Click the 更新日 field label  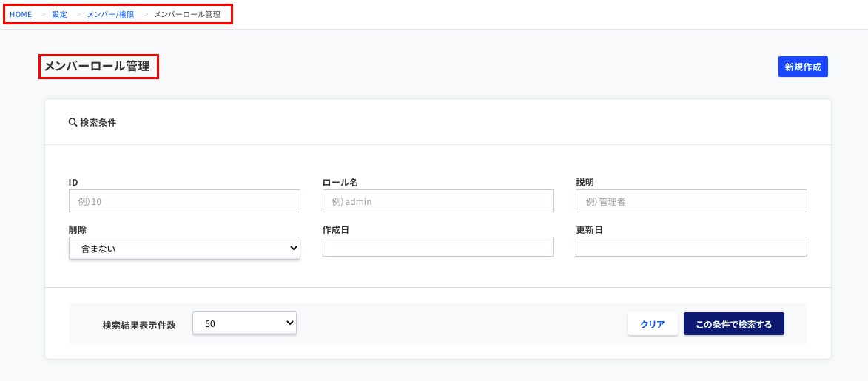[590, 230]
